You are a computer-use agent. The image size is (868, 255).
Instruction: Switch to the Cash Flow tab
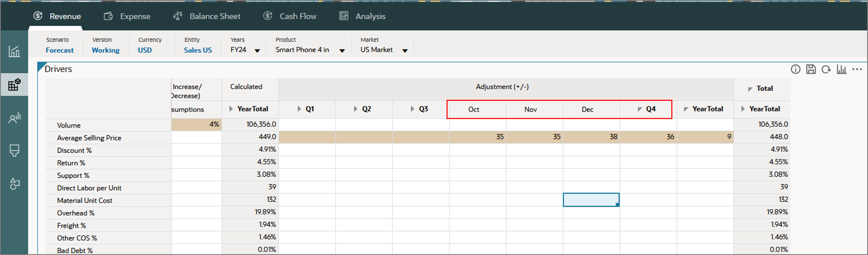click(290, 16)
